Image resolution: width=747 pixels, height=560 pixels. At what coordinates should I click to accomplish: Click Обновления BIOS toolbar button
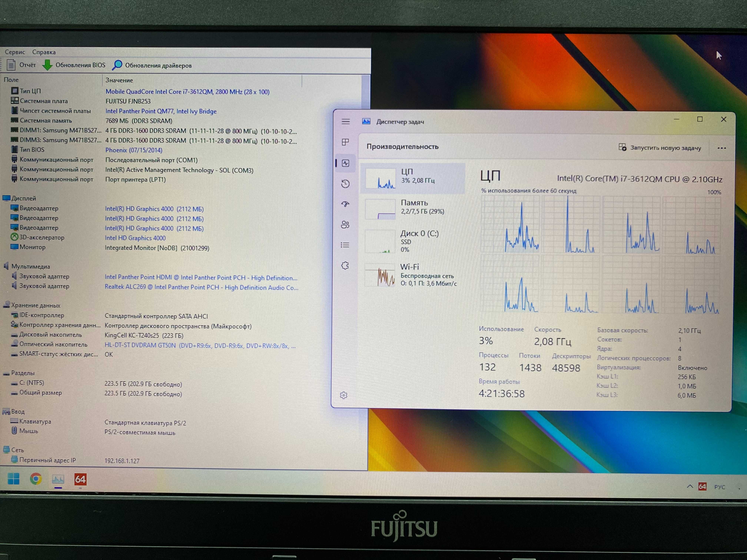pyautogui.click(x=74, y=65)
